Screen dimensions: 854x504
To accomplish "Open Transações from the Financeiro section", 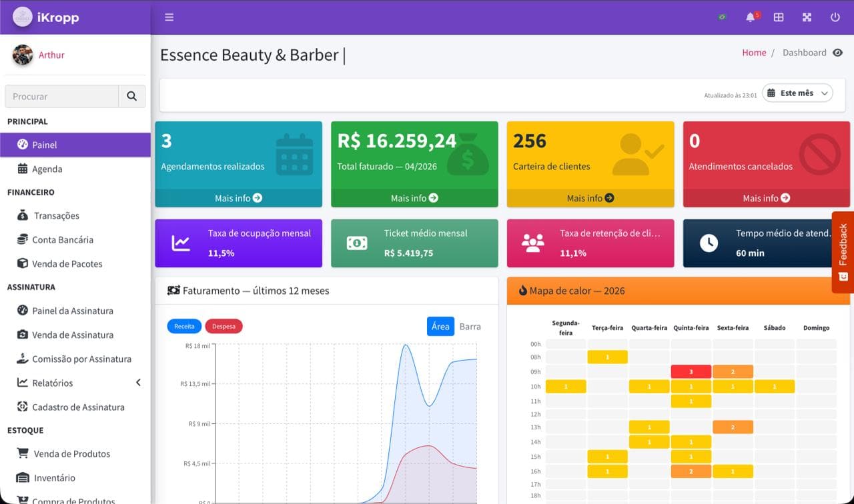I will coord(57,215).
